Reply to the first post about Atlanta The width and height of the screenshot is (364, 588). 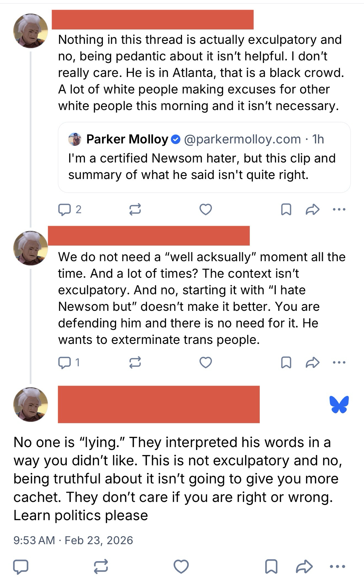[65, 210]
